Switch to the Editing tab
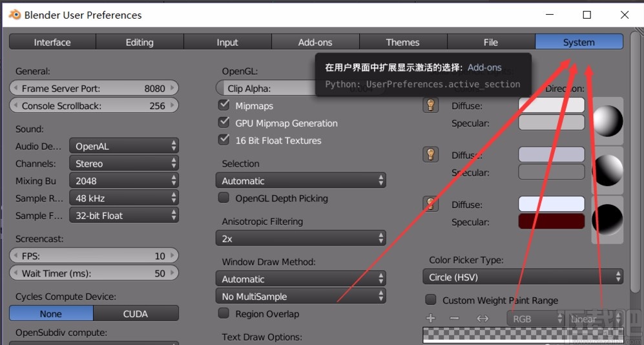This screenshot has height=345, width=644. [140, 42]
